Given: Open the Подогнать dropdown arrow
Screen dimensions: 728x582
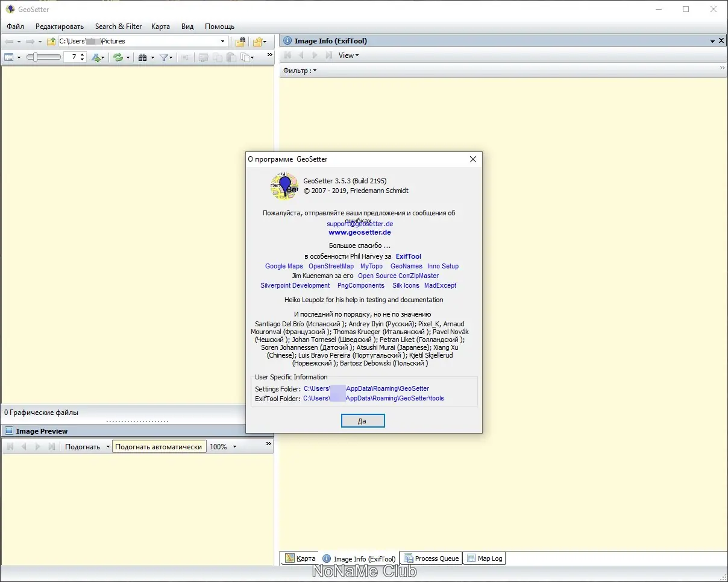Looking at the screenshot, I should pos(108,447).
